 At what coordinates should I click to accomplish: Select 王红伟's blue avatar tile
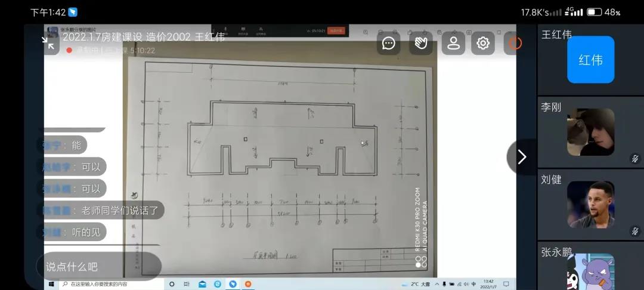590,60
